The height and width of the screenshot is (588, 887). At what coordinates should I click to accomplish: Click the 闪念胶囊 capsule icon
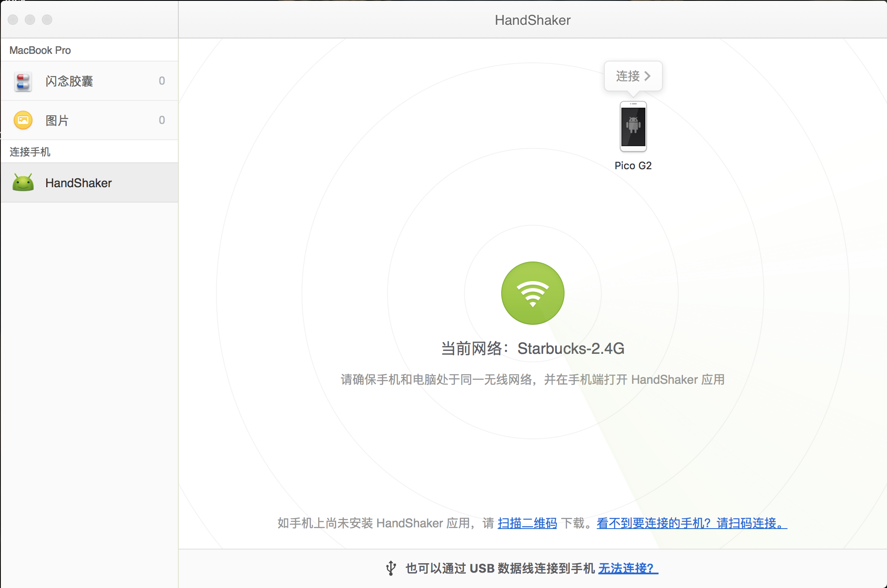[x=23, y=81]
